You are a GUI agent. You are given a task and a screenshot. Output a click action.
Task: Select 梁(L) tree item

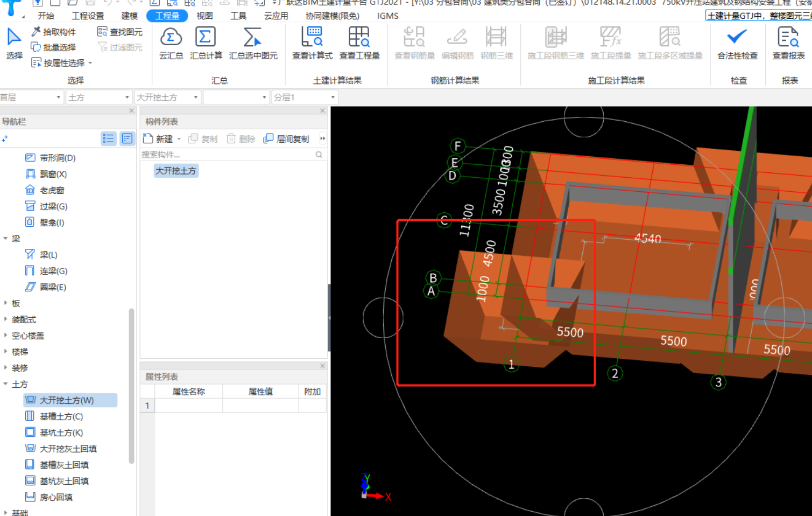pyautogui.click(x=41, y=255)
